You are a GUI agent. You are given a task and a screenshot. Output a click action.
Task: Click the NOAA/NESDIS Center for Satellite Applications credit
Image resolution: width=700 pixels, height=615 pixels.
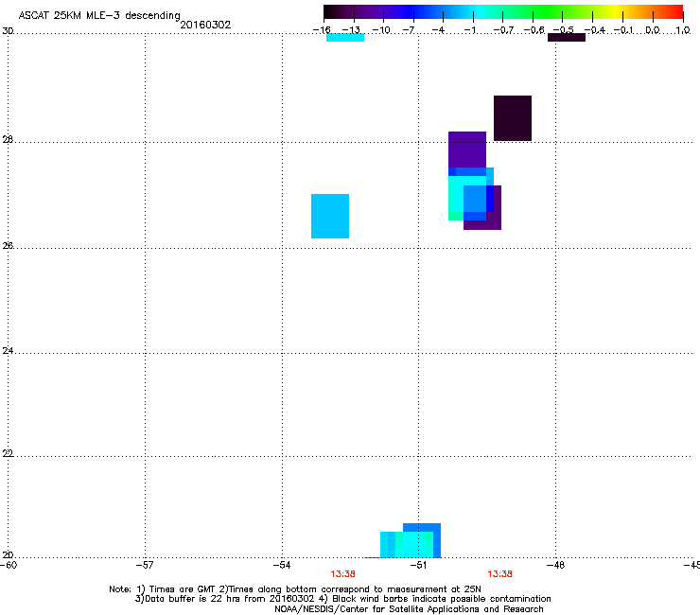click(x=409, y=609)
